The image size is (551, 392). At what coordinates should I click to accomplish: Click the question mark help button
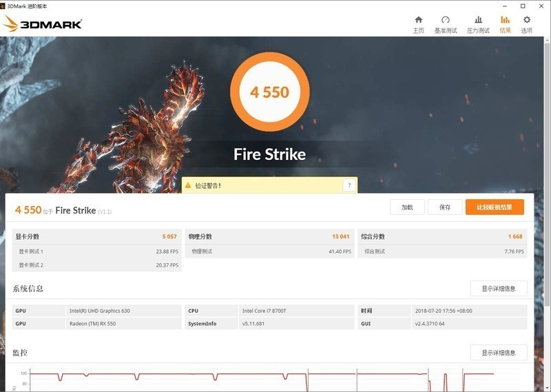349,185
